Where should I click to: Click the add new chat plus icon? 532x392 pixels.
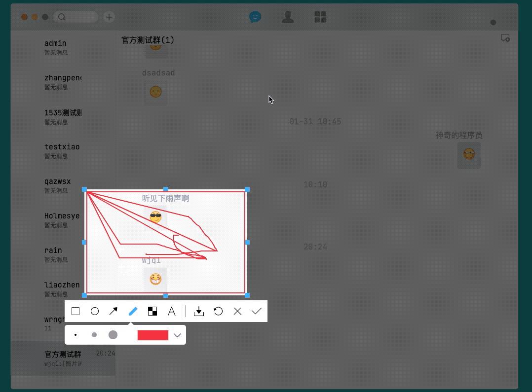[x=109, y=17]
